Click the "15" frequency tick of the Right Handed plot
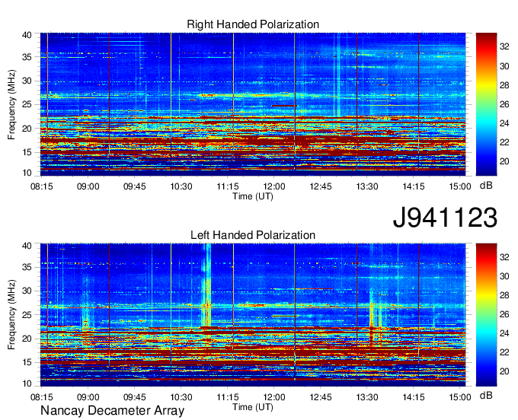 coord(27,152)
